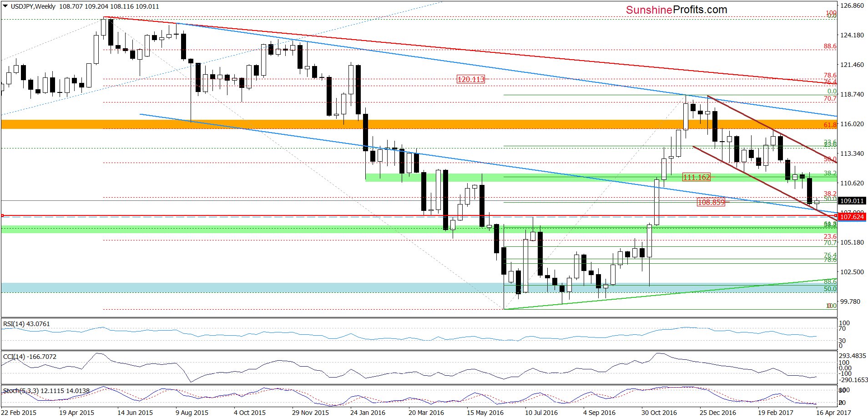Select the 14 Jun 2015 date label
This screenshot has width=868, height=419.
pos(135,413)
